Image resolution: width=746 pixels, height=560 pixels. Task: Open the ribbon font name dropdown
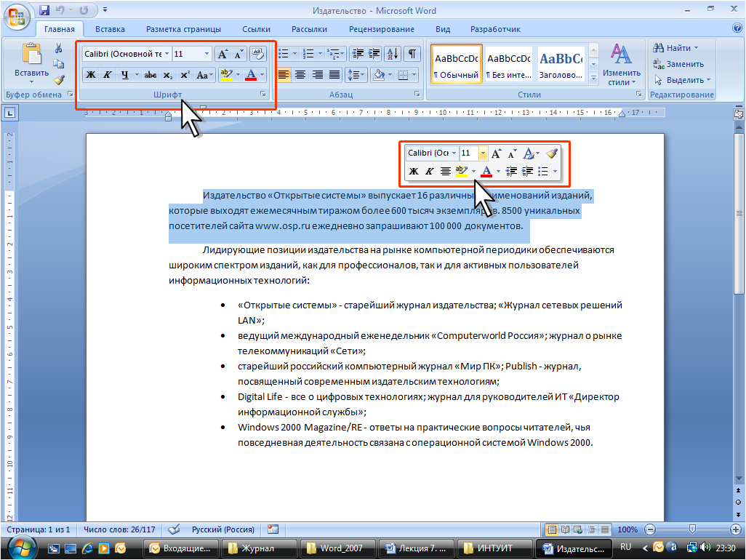[x=167, y=54]
